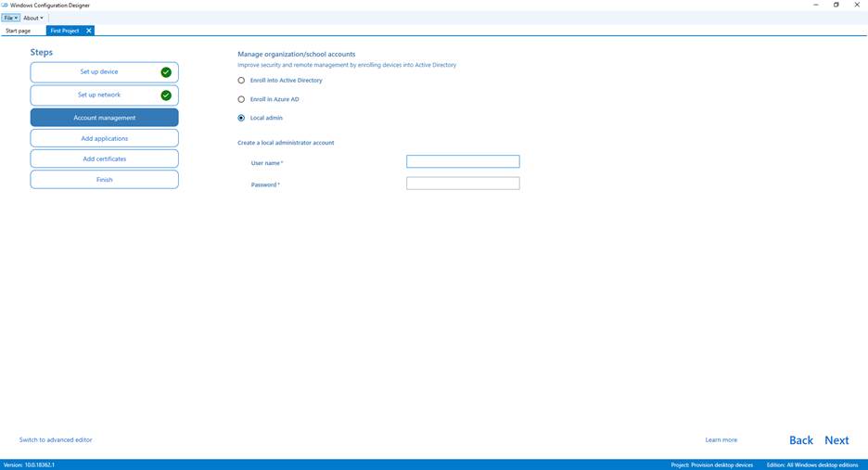Open the File menu
This screenshot has height=470, width=868.
10,18
